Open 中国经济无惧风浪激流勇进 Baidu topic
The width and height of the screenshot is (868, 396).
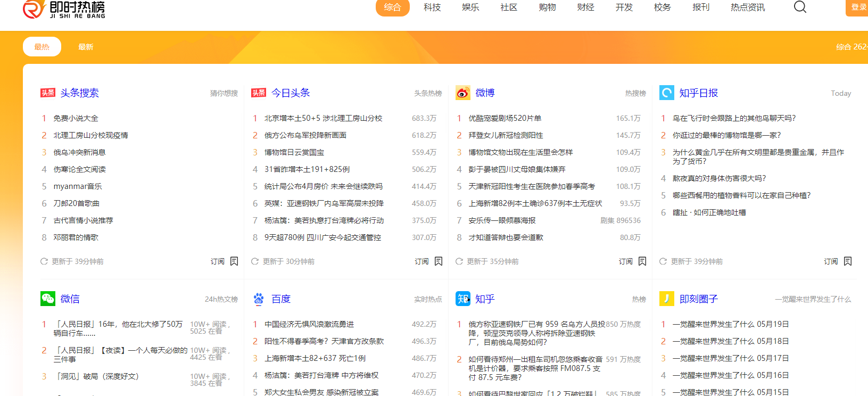[x=309, y=324]
